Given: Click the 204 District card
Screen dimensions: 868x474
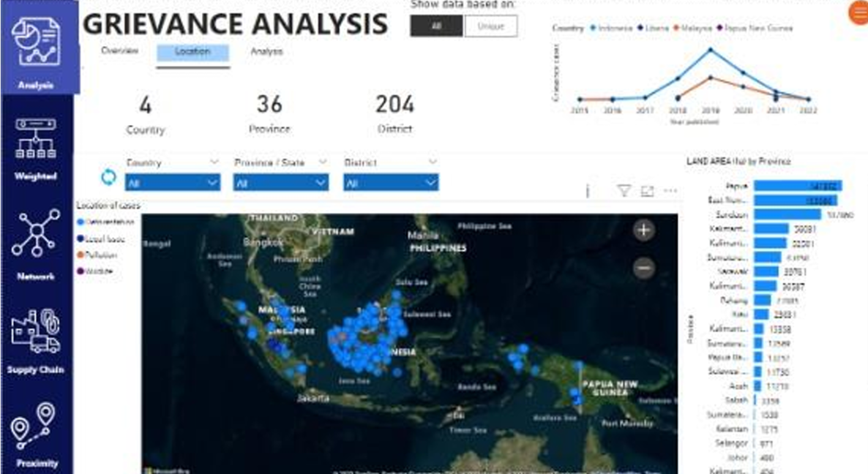Looking at the screenshot, I should pos(394,114).
